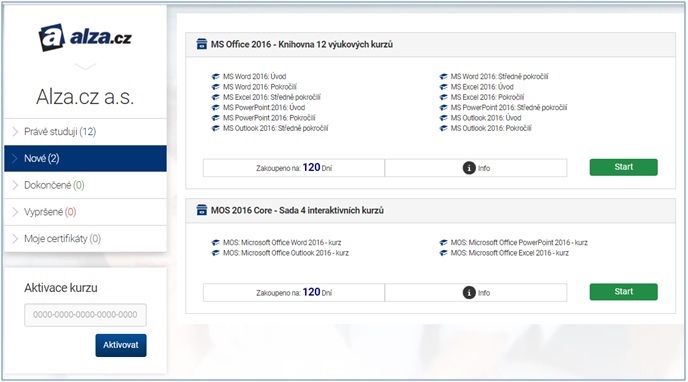Click the Aktivovat button
Image resolution: width=688 pixels, height=382 pixels.
121,345
